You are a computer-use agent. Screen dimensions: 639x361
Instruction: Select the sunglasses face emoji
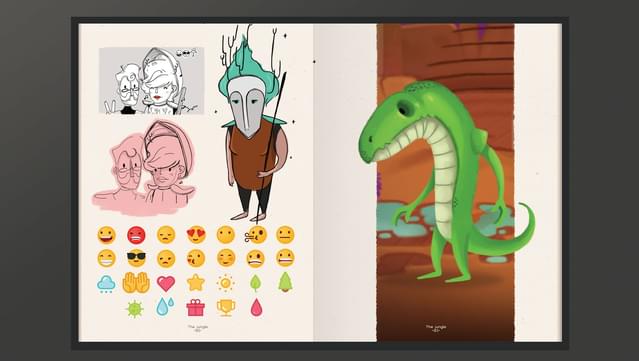point(136,259)
